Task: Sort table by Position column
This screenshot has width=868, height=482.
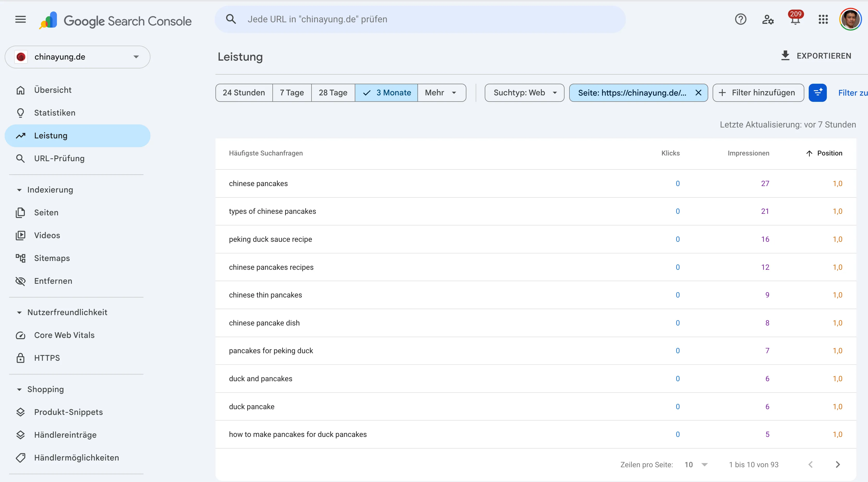Action: point(824,153)
